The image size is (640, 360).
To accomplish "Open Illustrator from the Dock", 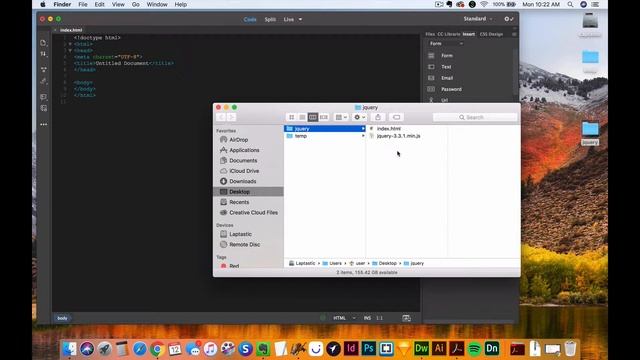I will tap(439, 349).
